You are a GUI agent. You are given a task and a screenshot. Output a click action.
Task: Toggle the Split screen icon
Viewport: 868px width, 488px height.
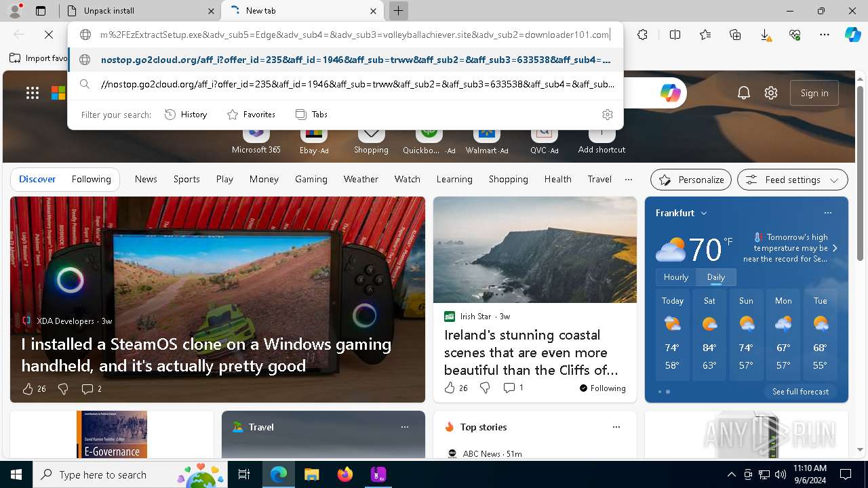tap(675, 35)
